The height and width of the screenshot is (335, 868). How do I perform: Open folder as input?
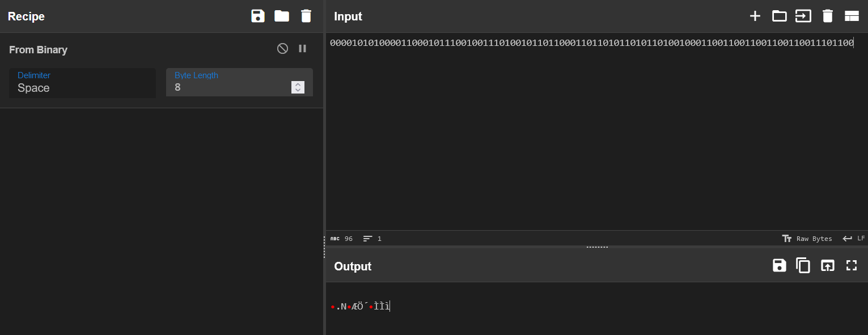[x=779, y=16]
